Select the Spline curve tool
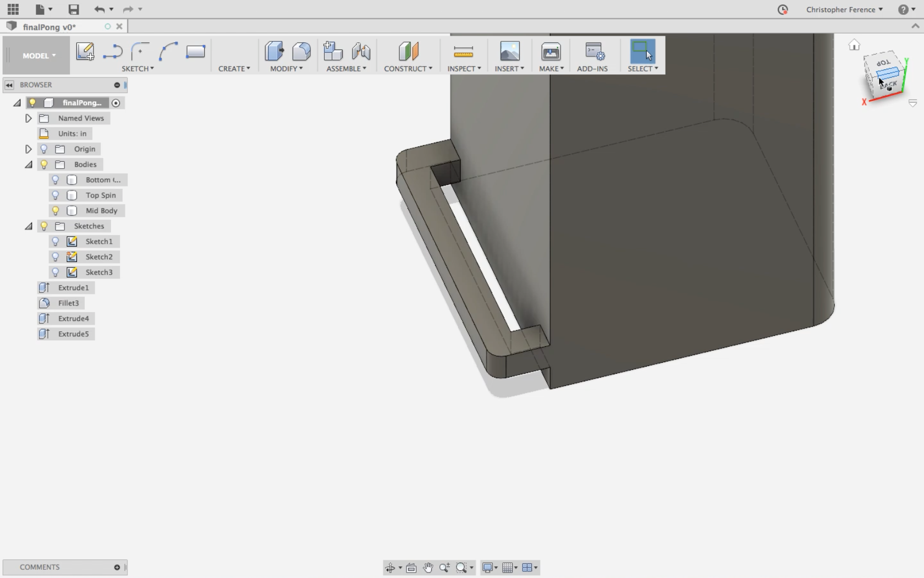Image resolution: width=924 pixels, height=578 pixels. pyautogui.click(x=168, y=52)
